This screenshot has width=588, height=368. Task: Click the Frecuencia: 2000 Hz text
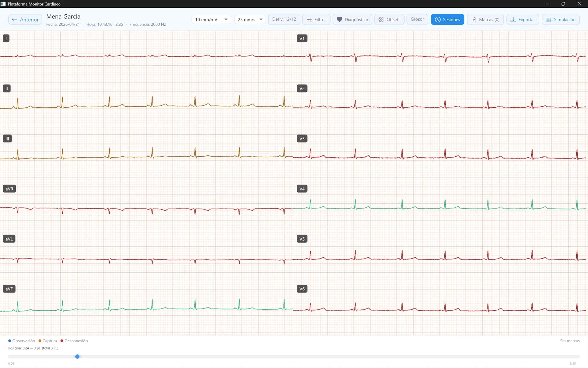[x=148, y=24]
